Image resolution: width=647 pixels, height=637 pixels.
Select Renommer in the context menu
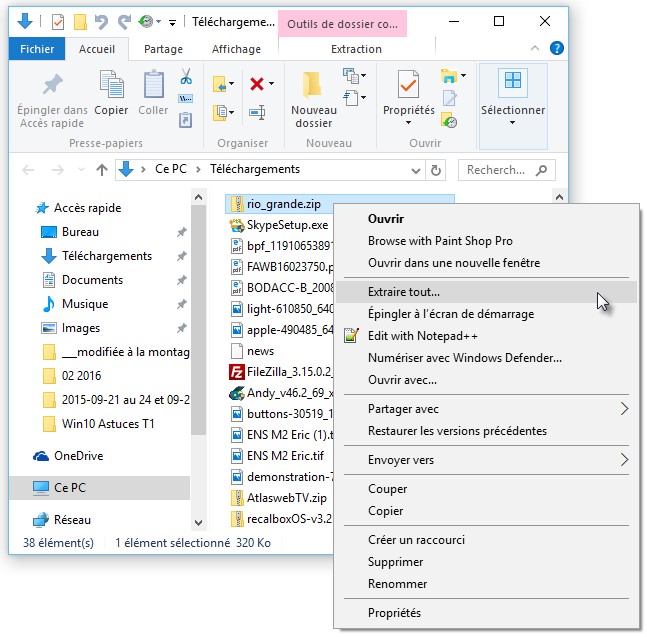(x=397, y=584)
